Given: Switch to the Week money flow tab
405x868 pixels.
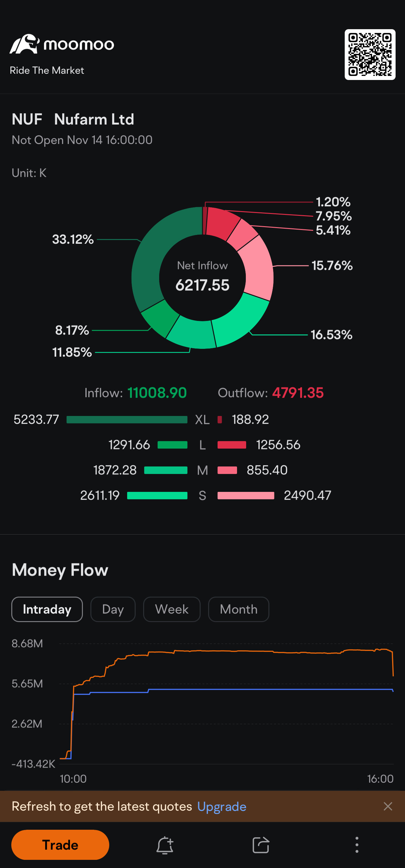Looking at the screenshot, I should 172,609.
